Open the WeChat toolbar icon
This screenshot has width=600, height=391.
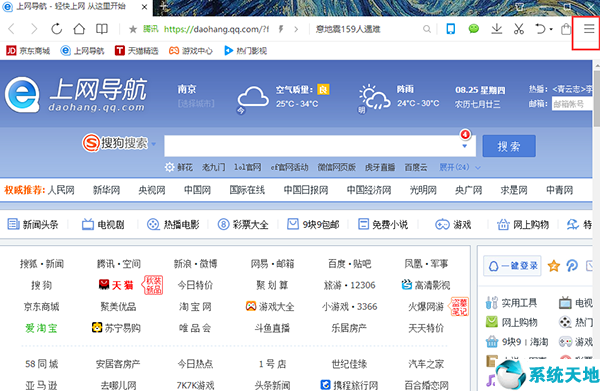[x=474, y=29]
